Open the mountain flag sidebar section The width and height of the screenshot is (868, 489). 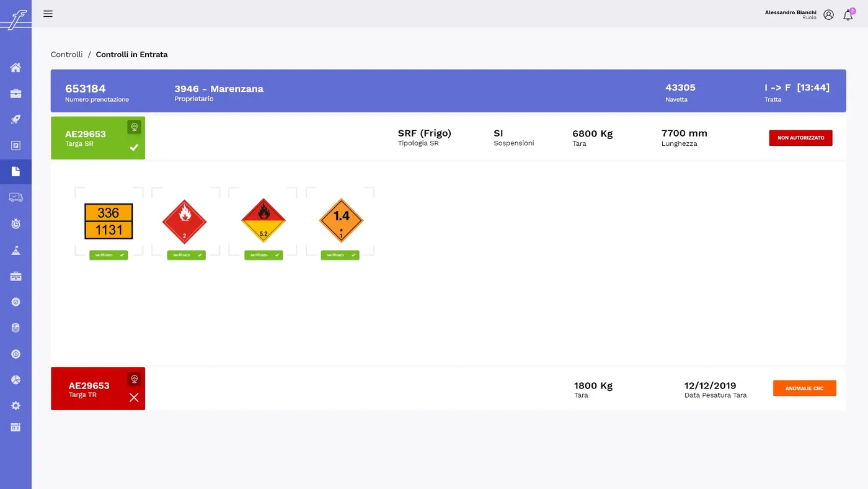pyautogui.click(x=15, y=250)
